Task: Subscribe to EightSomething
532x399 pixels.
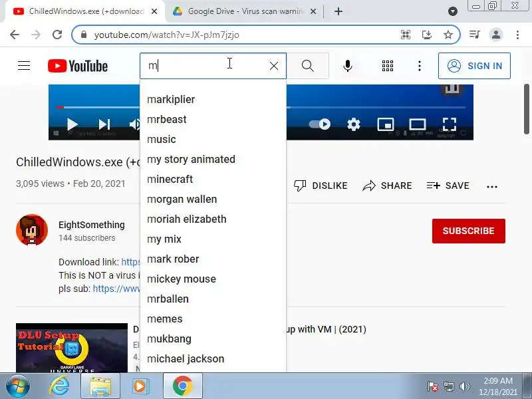Action: coord(469,231)
